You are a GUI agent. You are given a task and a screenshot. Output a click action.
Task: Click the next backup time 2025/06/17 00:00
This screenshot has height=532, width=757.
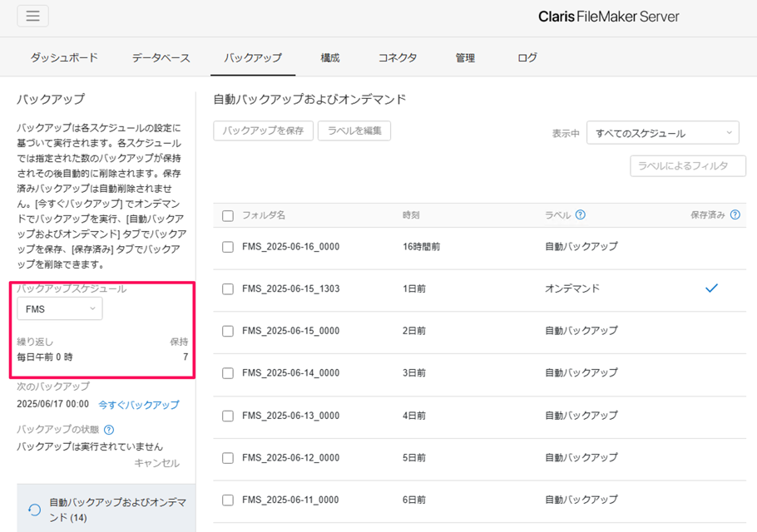pyautogui.click(x=53, y=404)
